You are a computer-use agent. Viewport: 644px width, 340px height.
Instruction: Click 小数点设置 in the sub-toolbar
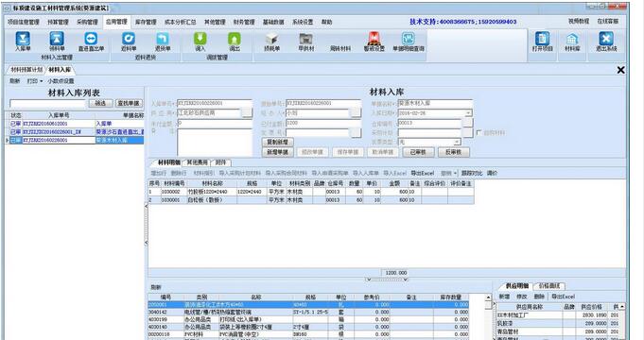pos(61,81)
